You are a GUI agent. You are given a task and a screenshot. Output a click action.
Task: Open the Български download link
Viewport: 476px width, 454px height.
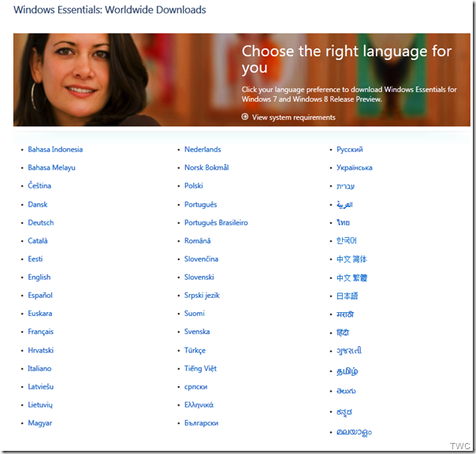(201, 423)
